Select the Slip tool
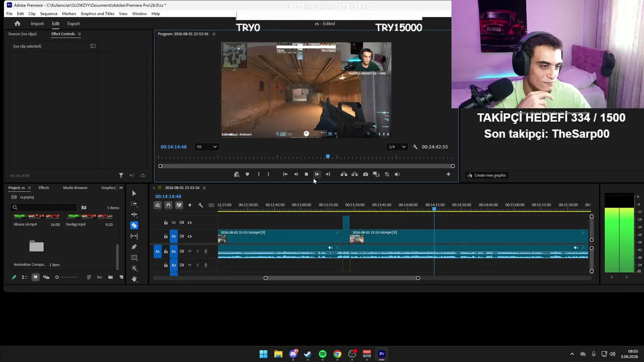644x362 pixels. click(x=134, y=236)
